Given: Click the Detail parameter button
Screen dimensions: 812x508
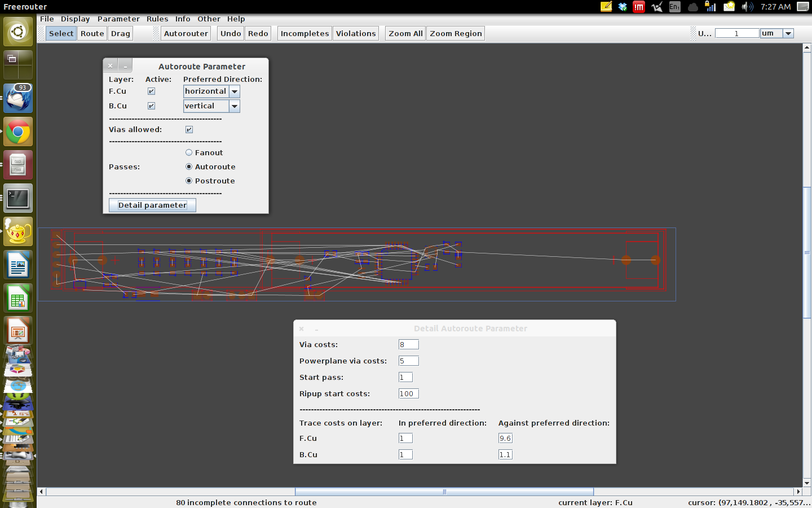Looking at the screenshot, I should coord(152,205).
